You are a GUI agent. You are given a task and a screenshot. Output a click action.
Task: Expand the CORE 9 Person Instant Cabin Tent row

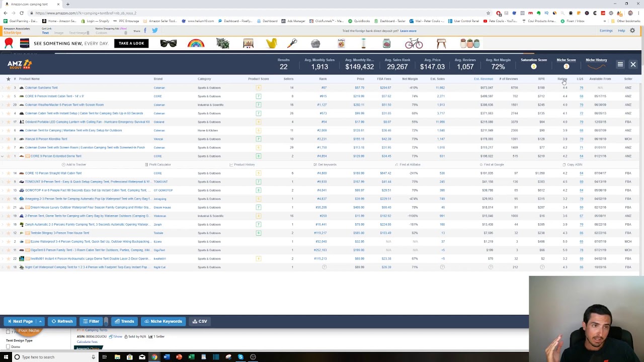[3, 96]
